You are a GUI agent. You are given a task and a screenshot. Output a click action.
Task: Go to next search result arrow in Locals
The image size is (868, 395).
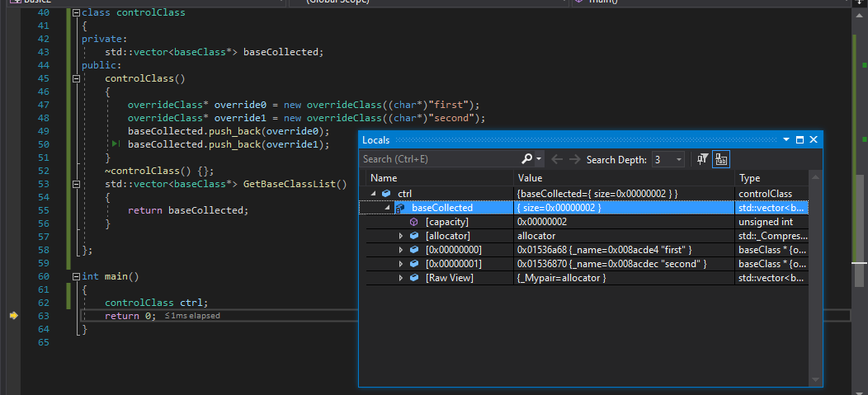tap(575, 159)
